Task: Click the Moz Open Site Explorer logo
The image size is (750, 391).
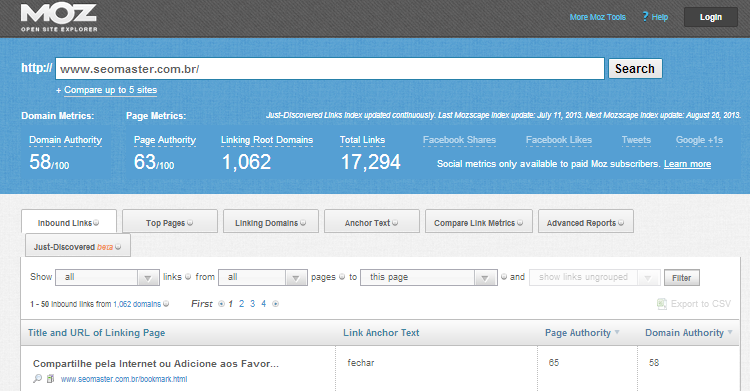Action: point(59,18)
